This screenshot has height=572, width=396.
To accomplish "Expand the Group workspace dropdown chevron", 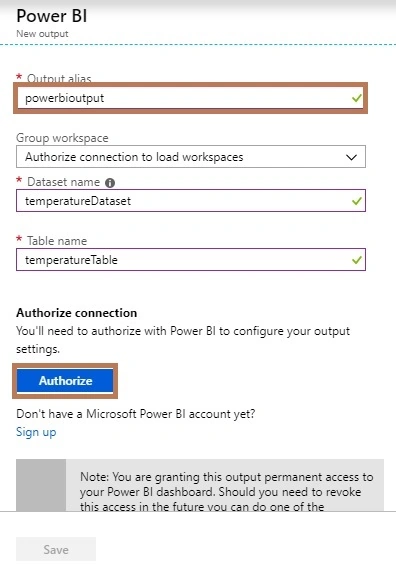I will tap(351, 157).
